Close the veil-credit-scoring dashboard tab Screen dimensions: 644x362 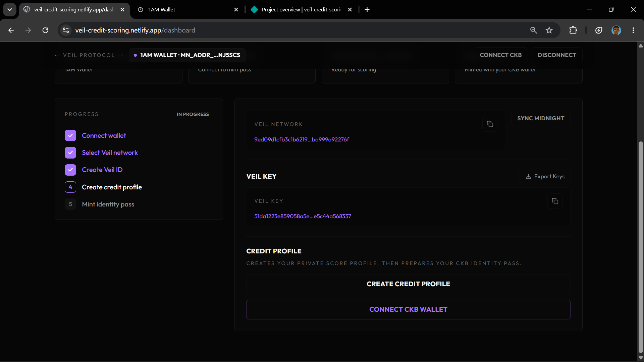click(122, 9)
